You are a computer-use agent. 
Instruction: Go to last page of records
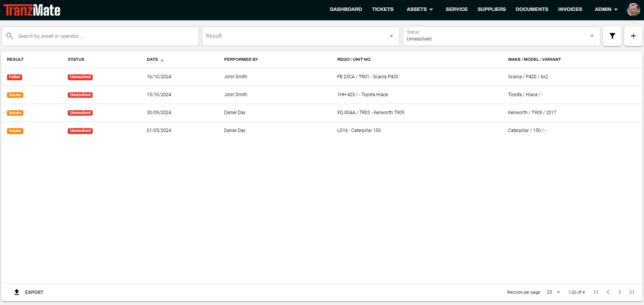click(632, 292)
